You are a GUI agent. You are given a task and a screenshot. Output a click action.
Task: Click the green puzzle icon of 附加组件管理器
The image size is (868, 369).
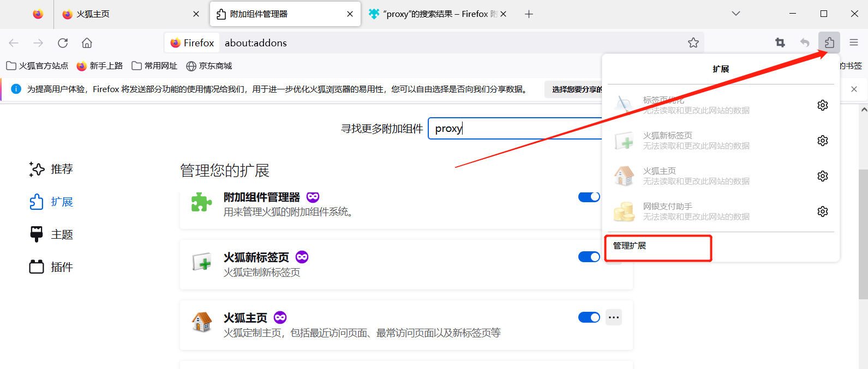click(x=201, y=202)
